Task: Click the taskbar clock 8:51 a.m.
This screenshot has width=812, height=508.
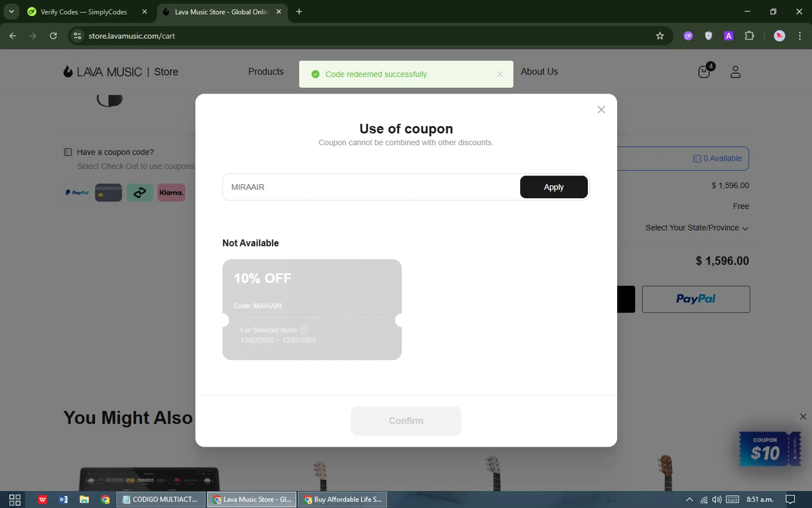Action: click(760, 499)
